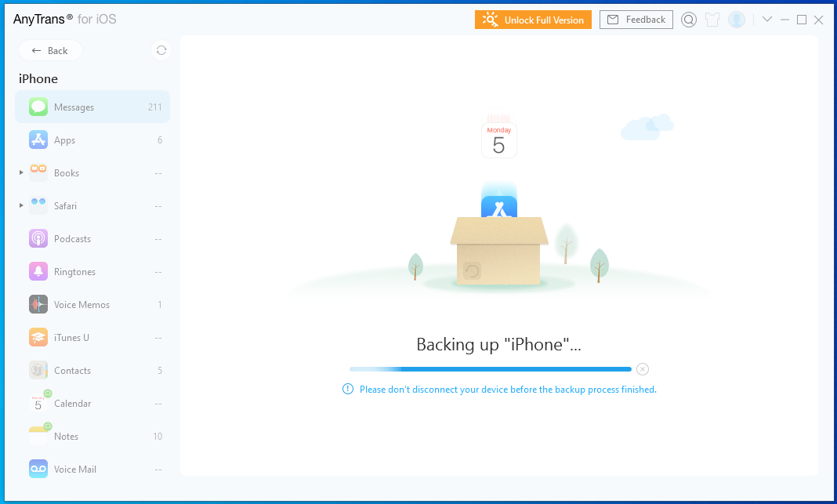The height and width of the screenshot is (504, 837).
Task: Select the Apps icon in sidebar
Action: (38, 140)
